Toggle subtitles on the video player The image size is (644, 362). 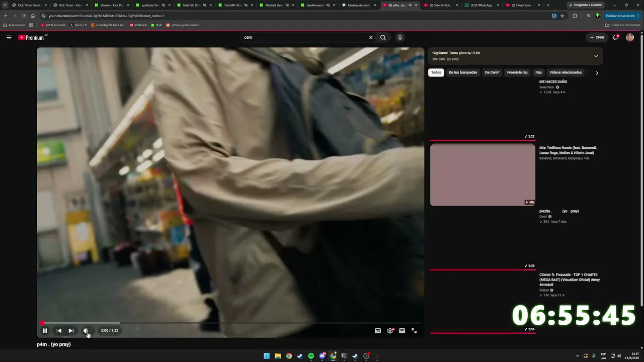(x=378, y=330)
